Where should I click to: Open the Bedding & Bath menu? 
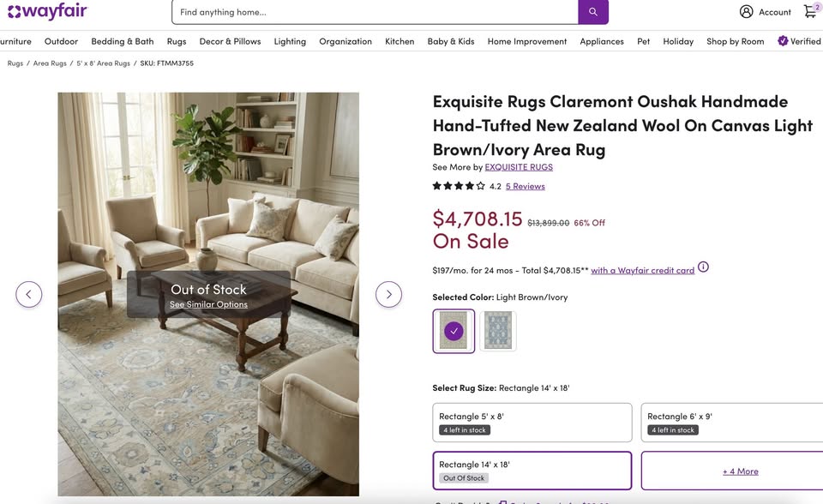coord(123,41)
